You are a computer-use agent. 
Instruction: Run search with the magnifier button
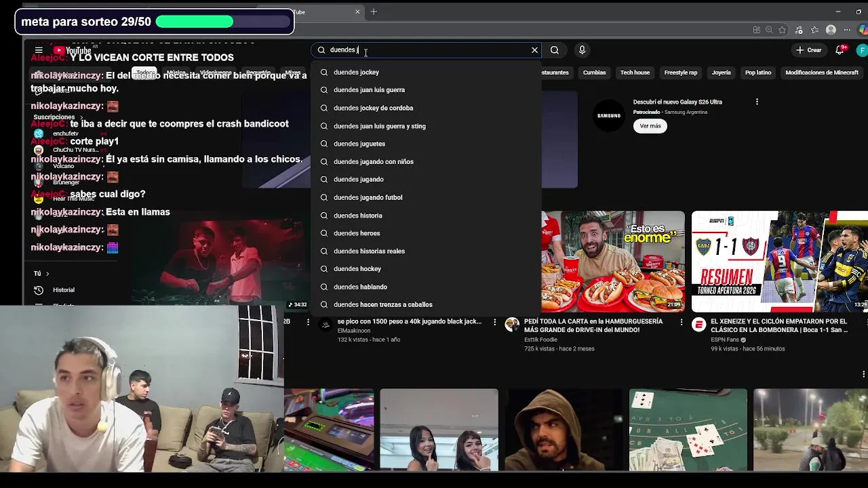coord(555,50)
